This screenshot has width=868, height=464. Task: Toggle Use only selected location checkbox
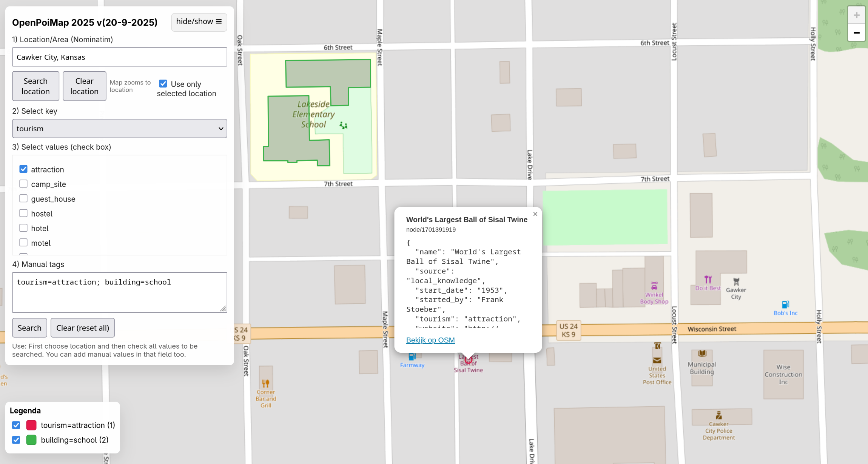163,83
